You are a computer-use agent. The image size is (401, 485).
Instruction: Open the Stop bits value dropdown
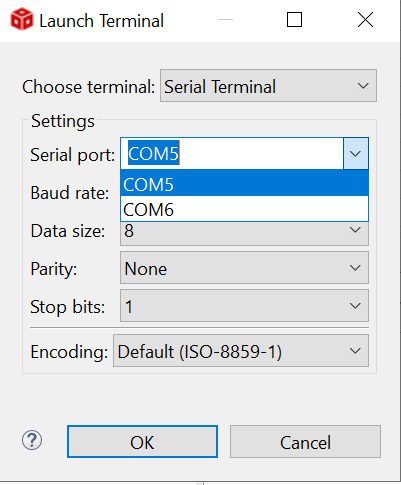244,306
